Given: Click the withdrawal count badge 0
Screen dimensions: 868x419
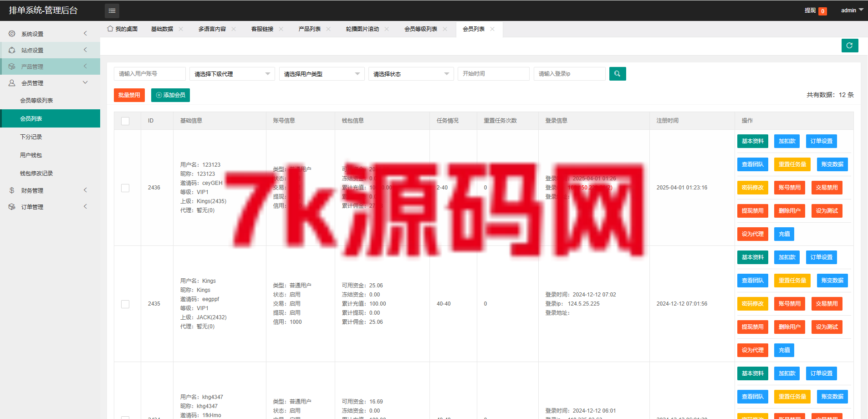Looking at the screenshot, I should tap(822, 11).
